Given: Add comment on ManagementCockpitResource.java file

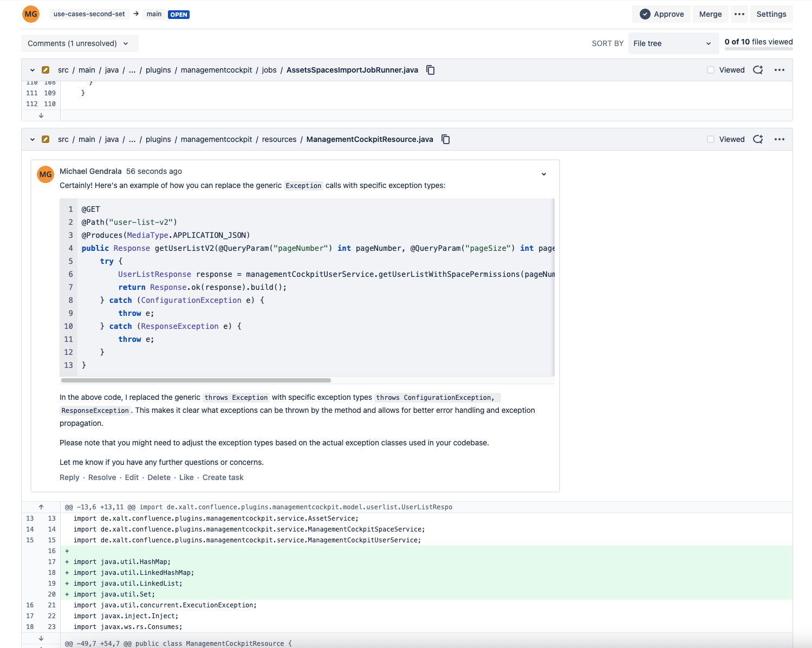Looking at the screenshot, I should coord(758,139).
